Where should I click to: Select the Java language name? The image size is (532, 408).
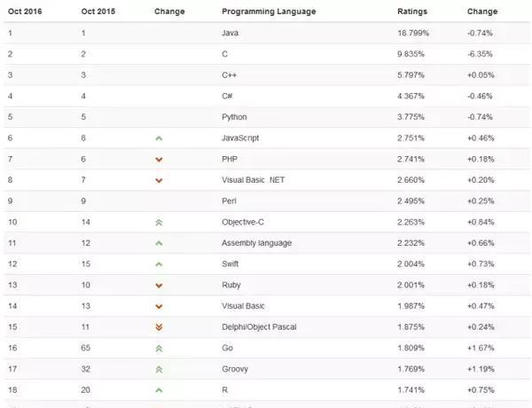click(231, 33)
